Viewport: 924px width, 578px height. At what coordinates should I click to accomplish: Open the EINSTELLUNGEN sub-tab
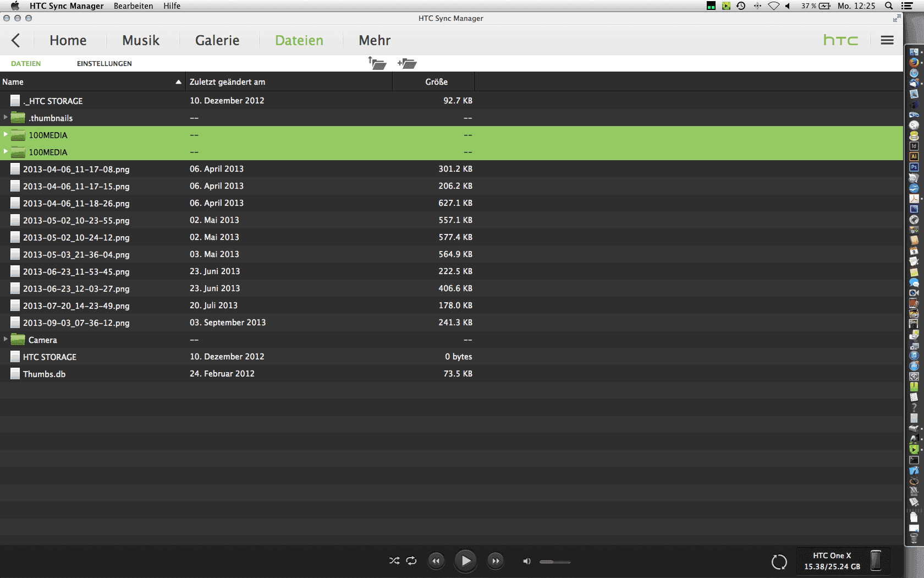click(105, 64)
